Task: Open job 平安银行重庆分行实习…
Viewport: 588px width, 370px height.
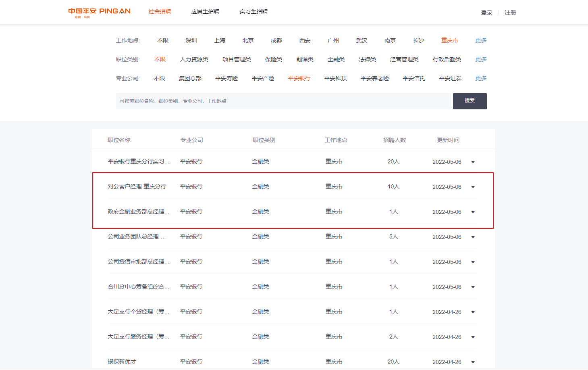Action: coord(139,161)
